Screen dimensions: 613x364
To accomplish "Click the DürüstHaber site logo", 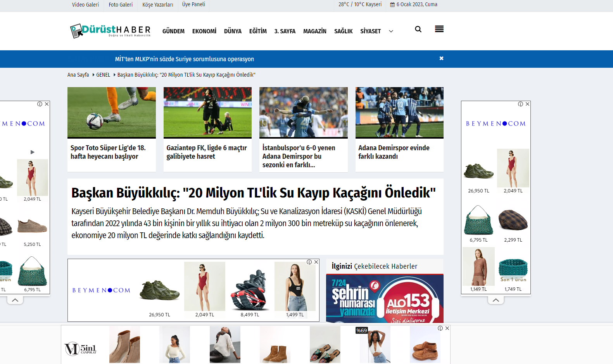I will click(x=111, y=31).
